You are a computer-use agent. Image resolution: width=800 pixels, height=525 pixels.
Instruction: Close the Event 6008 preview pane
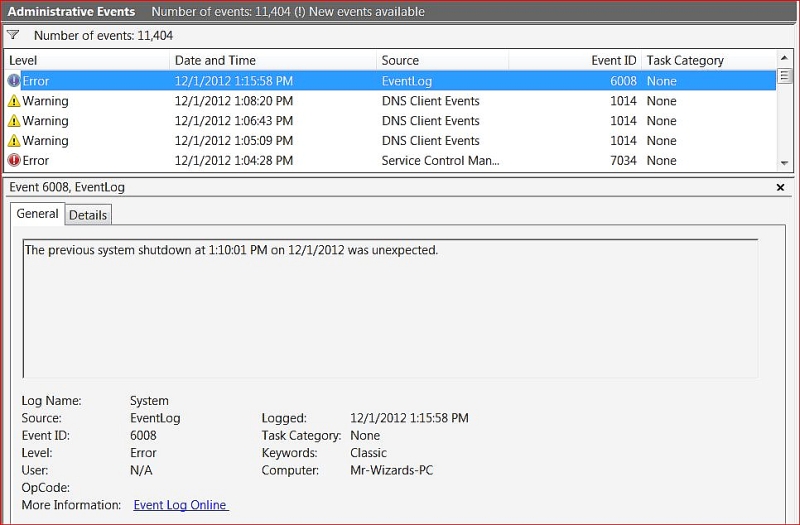[x=780, y=187]
